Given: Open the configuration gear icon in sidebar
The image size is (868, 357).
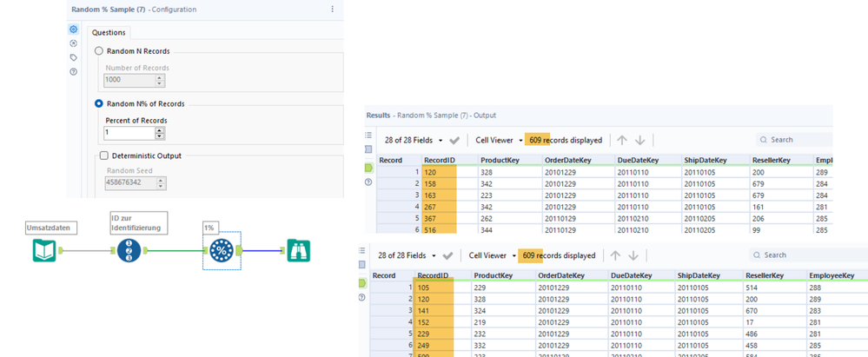Looking at the screenshot, I should tap(74, 30).
